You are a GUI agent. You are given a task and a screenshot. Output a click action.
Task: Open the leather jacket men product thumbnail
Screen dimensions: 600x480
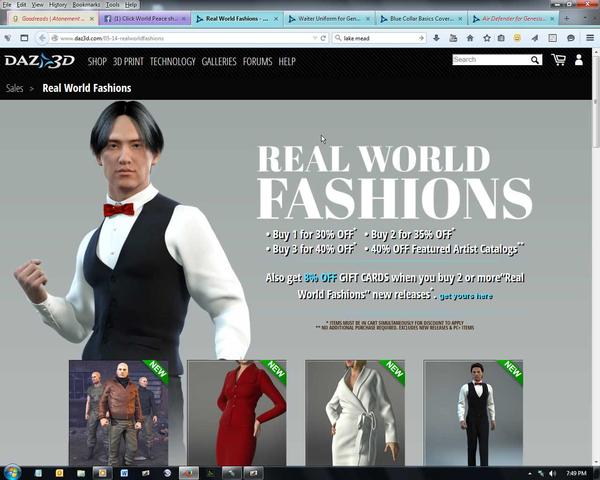pos(119,413)
